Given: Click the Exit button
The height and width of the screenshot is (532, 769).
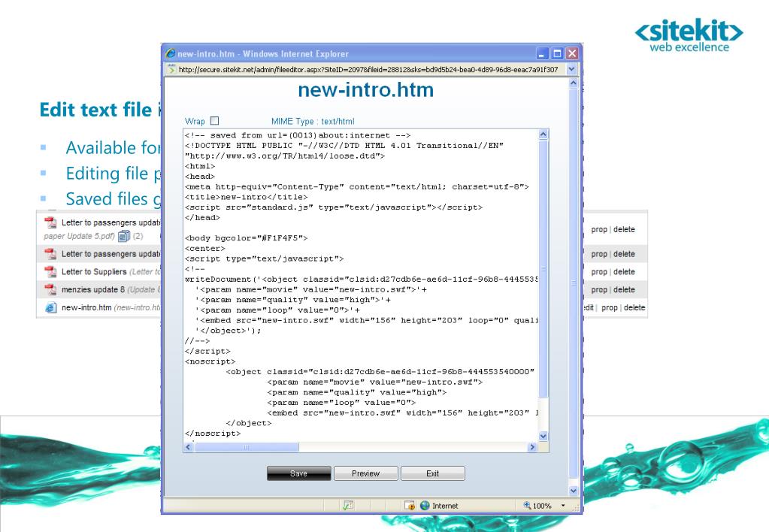Looking at the screenshot, I should (432, 473).
